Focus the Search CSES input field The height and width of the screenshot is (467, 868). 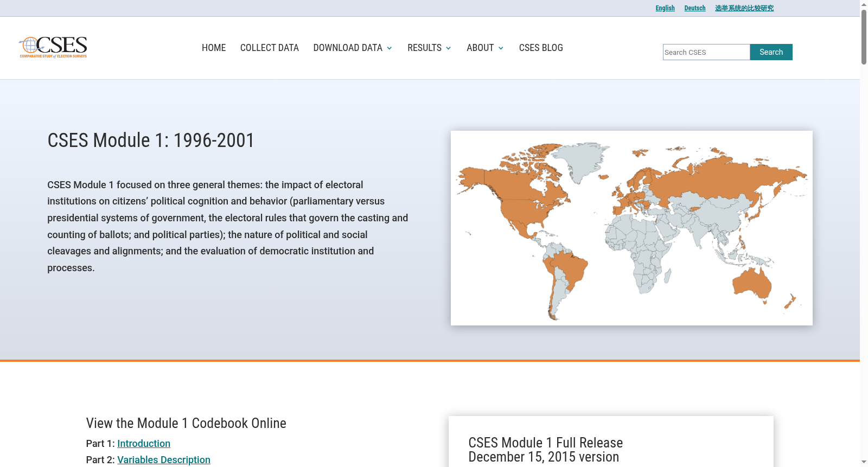coord(706,52)
